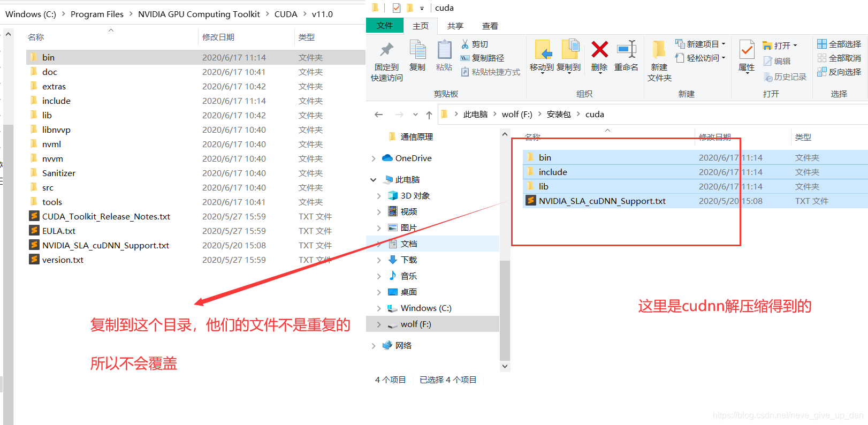Click the Up one level arrow
The image size is (868, 425).
click(429, 115)
